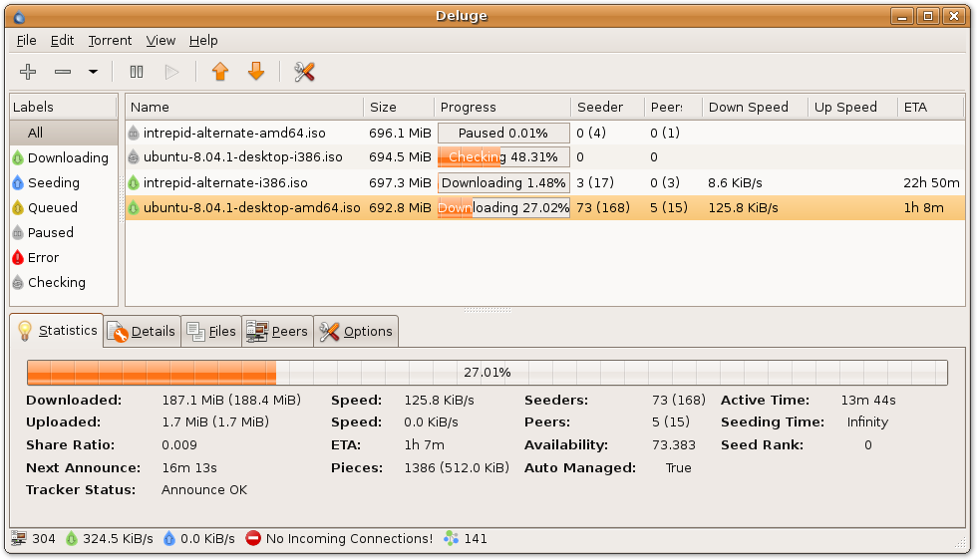Click the Add Torrent plus icon
Viewport: 977px width, 560px height.
point(28,72)
